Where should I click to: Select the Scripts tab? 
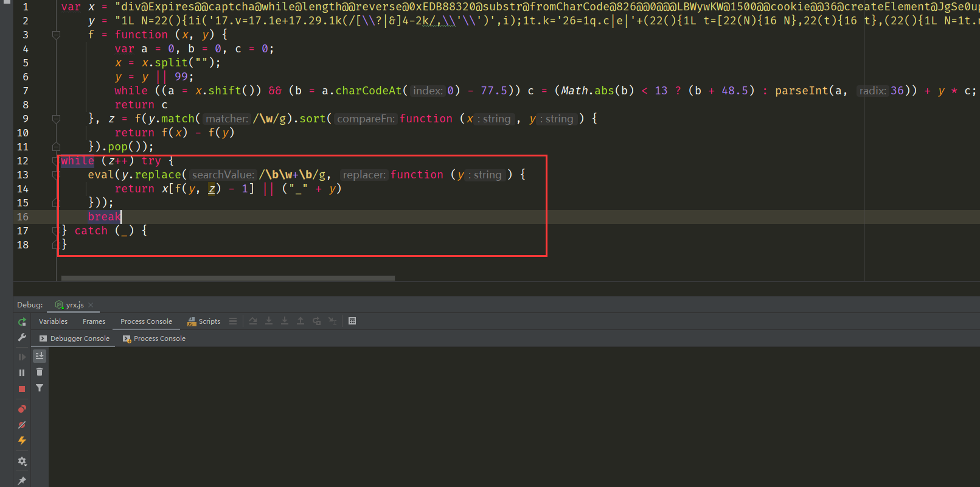tap(204, 321)
